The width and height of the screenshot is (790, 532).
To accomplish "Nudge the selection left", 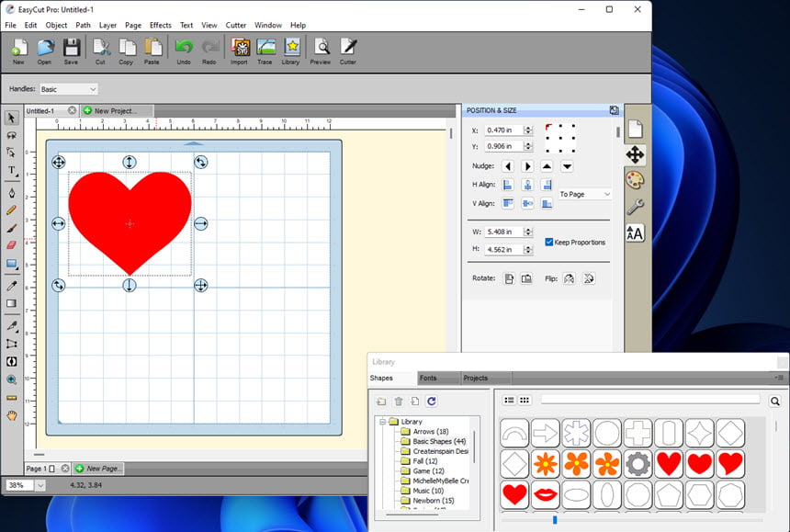I will click(x=508, y=166).
